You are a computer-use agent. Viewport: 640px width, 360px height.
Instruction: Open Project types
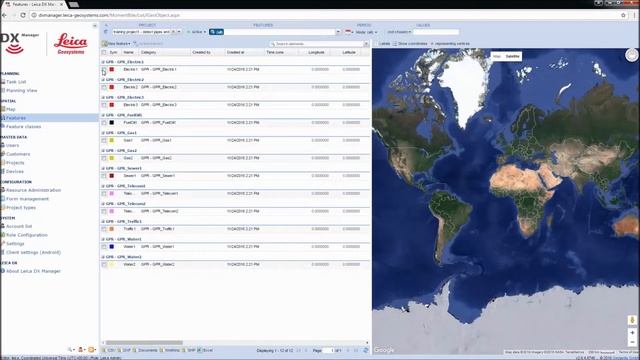(21, 207)
